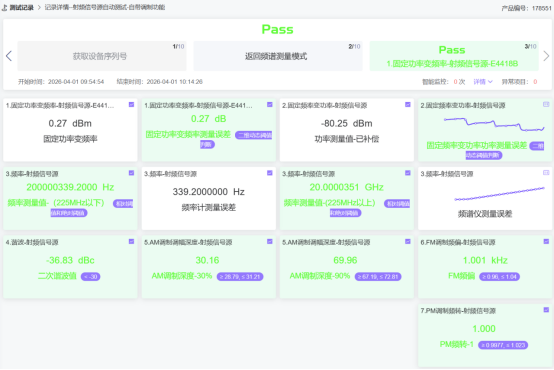Viewport: 554px width, 370px height.
Task: Click the green 0.27 dB value
Action: 208,119
